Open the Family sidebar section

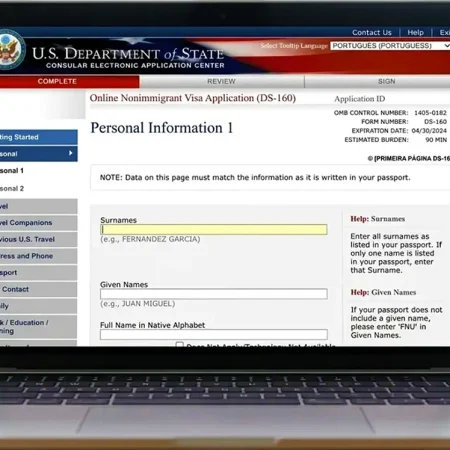[39, 306]
